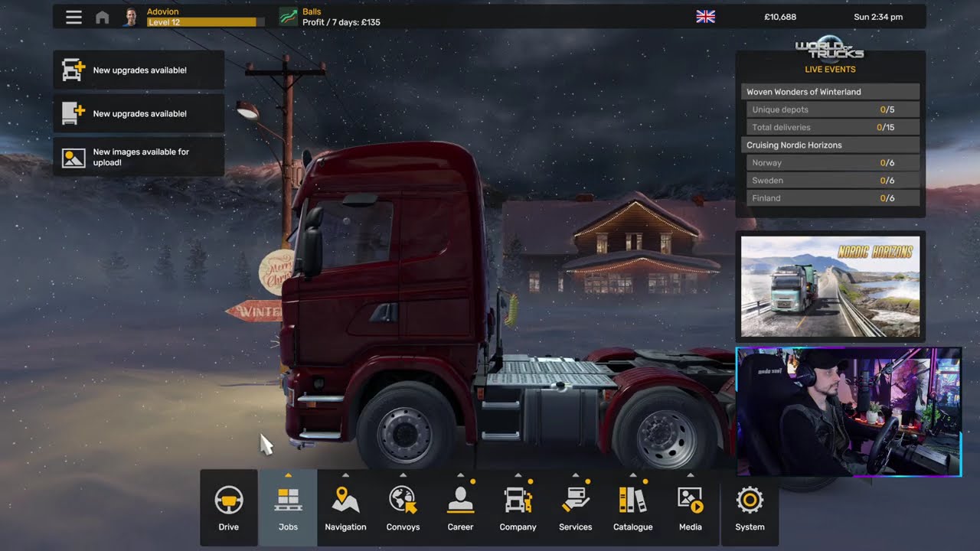This screenshot has height=551, width=980.
Task: Open the company profit chart icon
Action: click(289, 17)
